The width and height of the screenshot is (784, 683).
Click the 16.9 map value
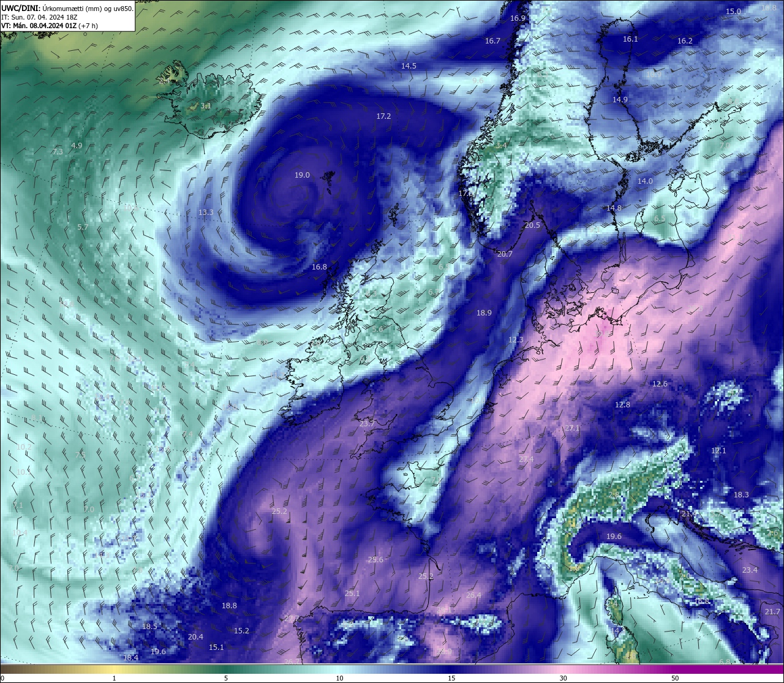tap(518, 18)
